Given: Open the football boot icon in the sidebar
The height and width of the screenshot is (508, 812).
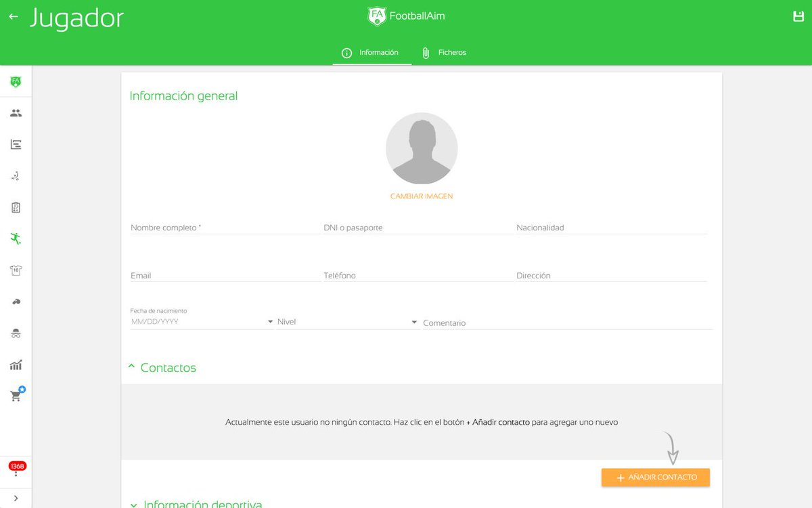Looking at the screenshot, I should pyautogui.click(x=16, y=302).
